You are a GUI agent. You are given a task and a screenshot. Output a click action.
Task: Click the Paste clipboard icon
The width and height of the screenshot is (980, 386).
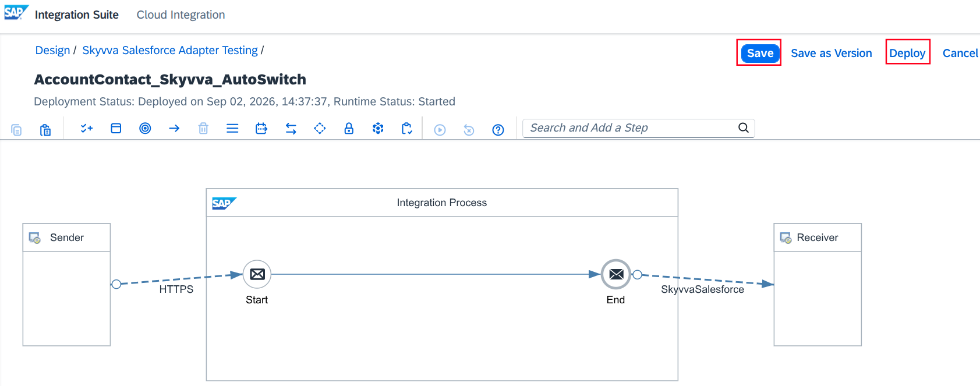coord(45,129)
